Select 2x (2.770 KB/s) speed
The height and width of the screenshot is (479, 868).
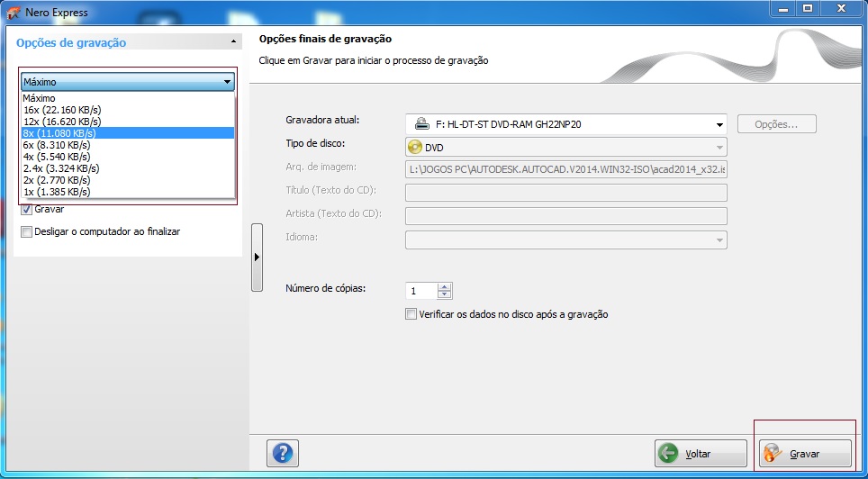128,180
